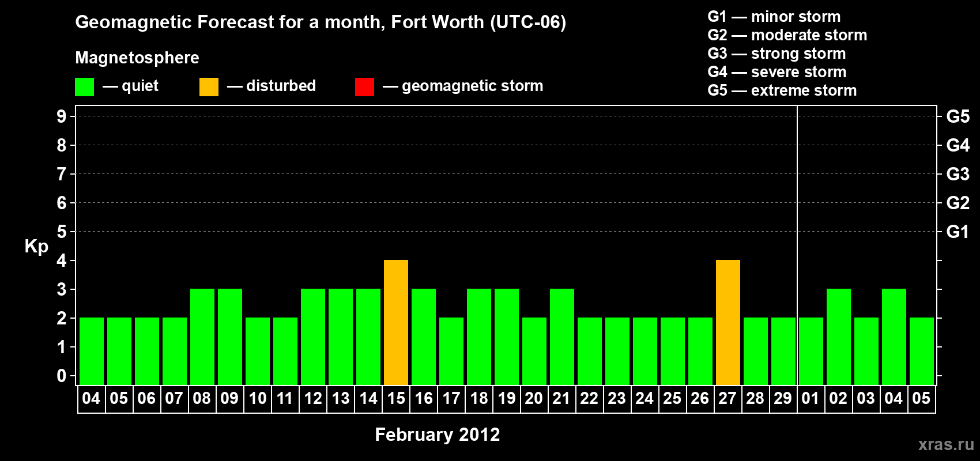The height and width of the screenshot is (461, 980).
Task: Click the 'Magnetosphere' heading
Action: point(137,58)
